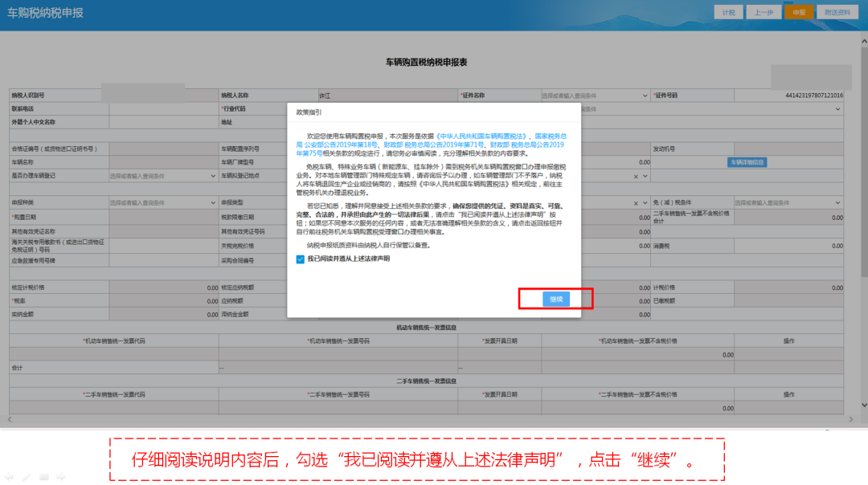Click the blue 车辆详细信息 button

coord(747,162)
